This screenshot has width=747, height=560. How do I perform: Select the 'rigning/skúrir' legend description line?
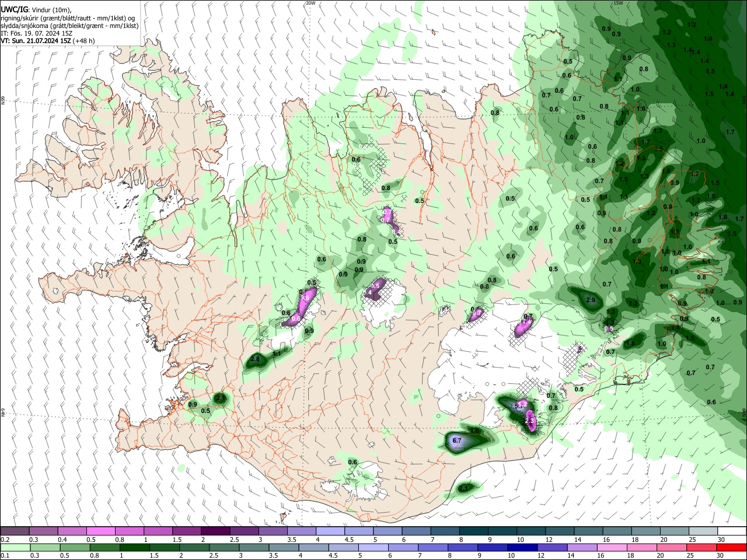coord(68,18)
